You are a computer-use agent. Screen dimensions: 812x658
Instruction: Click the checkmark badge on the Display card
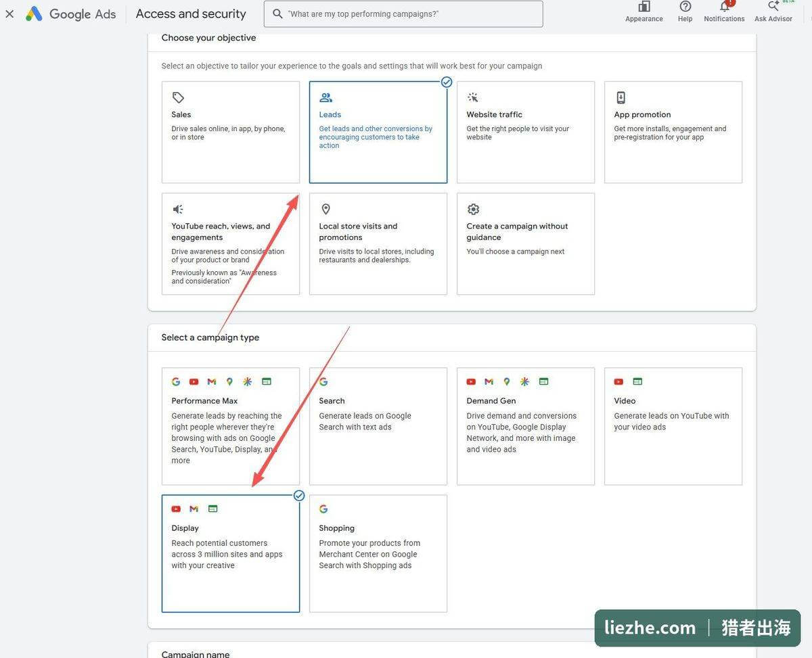(x=299, y=496)
